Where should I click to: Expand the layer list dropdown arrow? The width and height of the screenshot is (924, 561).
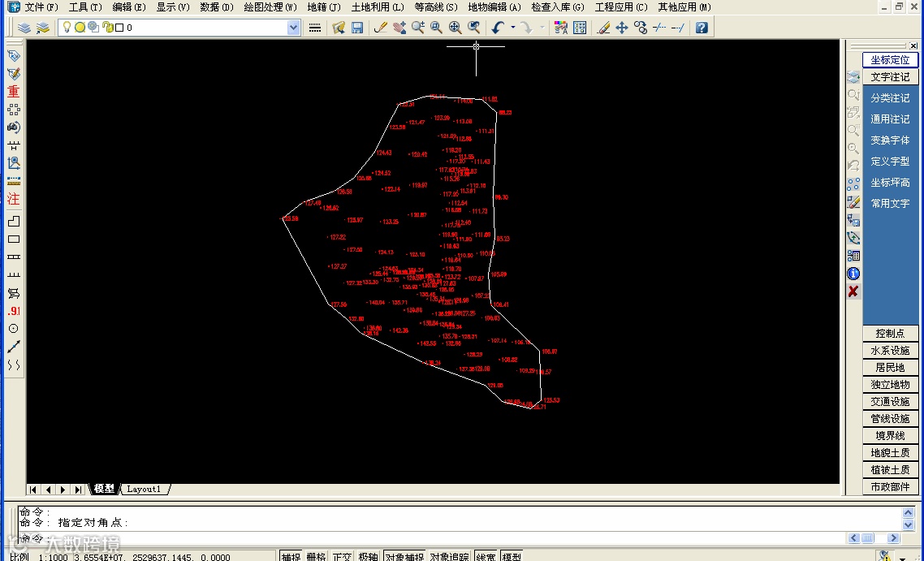point(293,28)
